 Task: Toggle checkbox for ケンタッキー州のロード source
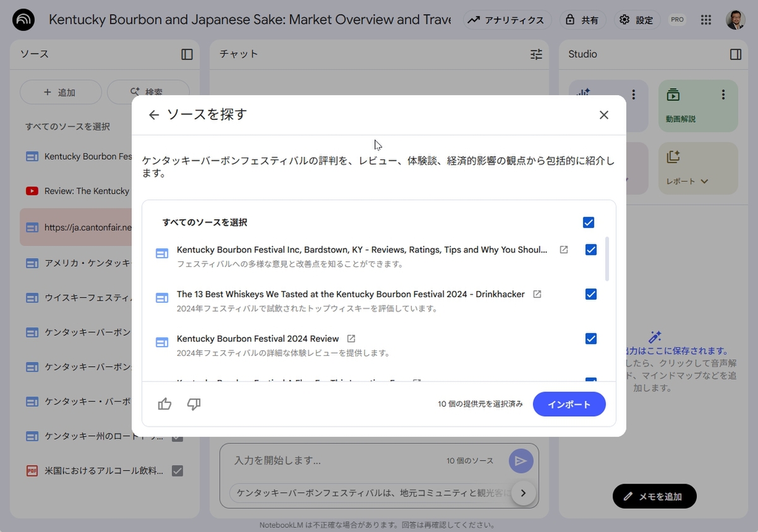pyautogui.click(x=177, y=436)
